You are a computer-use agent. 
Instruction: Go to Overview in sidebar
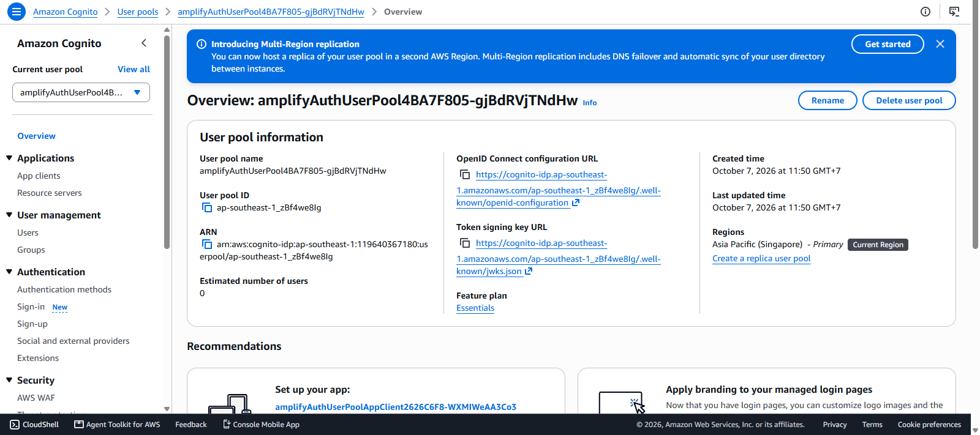[36, 136]
